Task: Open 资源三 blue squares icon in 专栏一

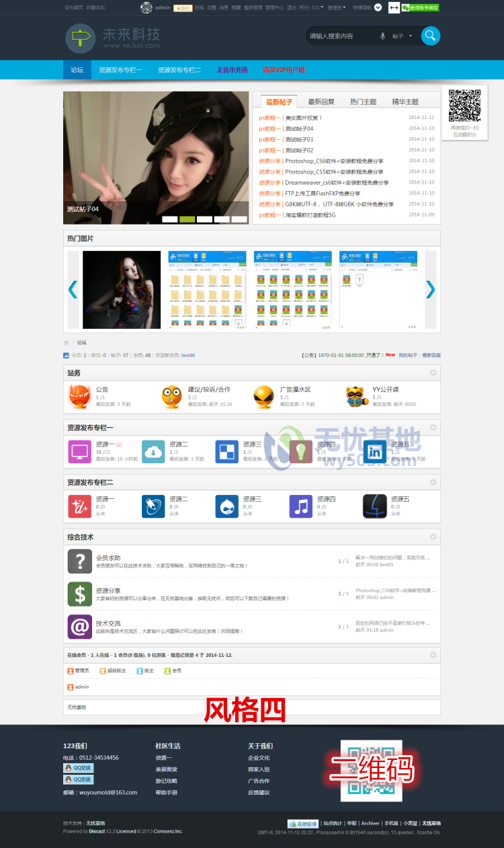Action: [x=227, y=451]
